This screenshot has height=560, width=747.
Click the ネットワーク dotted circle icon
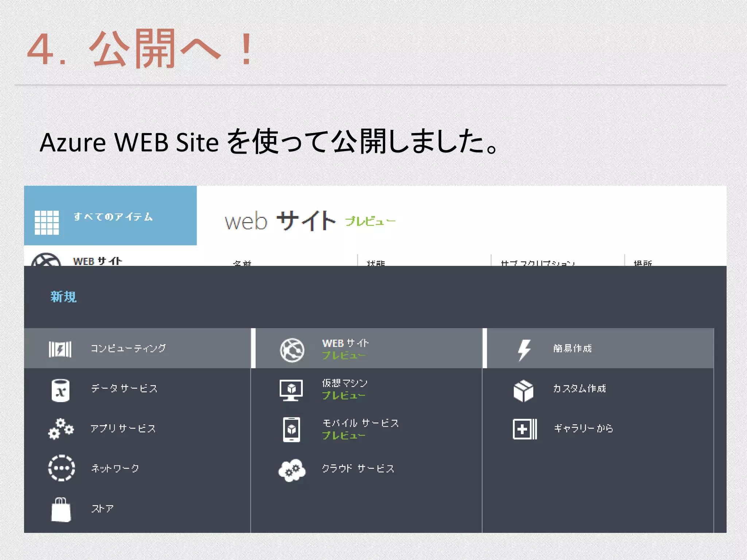(62, 468)
